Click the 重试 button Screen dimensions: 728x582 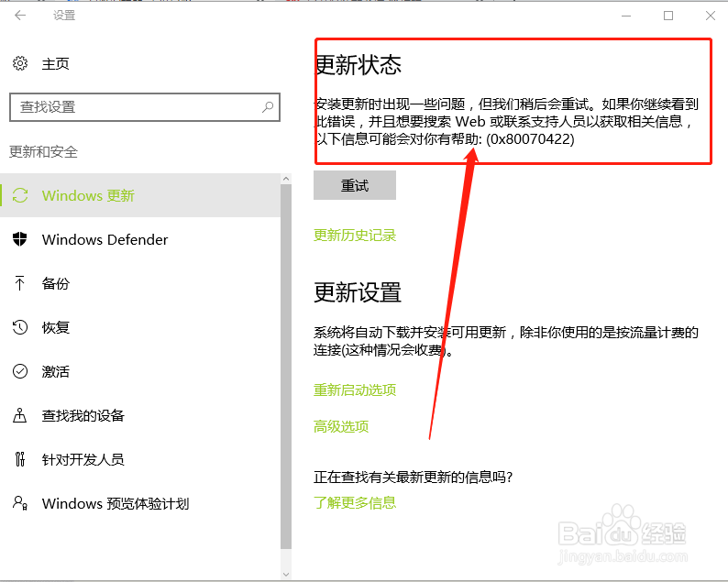(x=355, y=185)
